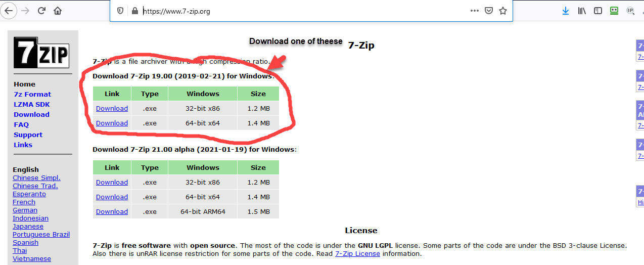The image size is (644, 265).
Task: Open the tracking protection shield icon
Action: [120, 11]
